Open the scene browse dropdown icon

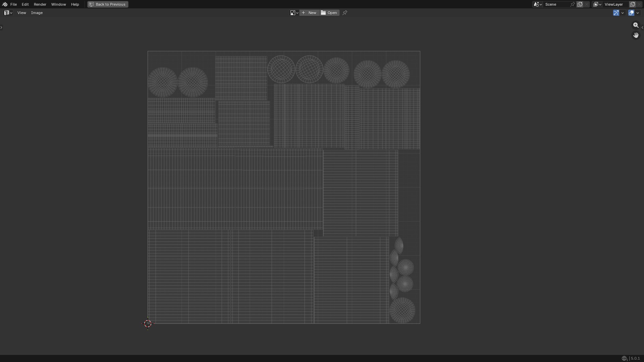pos(538,4)
